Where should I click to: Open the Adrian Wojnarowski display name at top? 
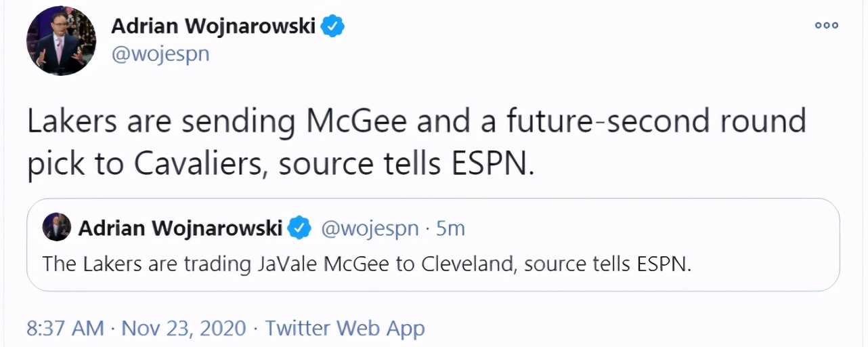tap(214, 26)
